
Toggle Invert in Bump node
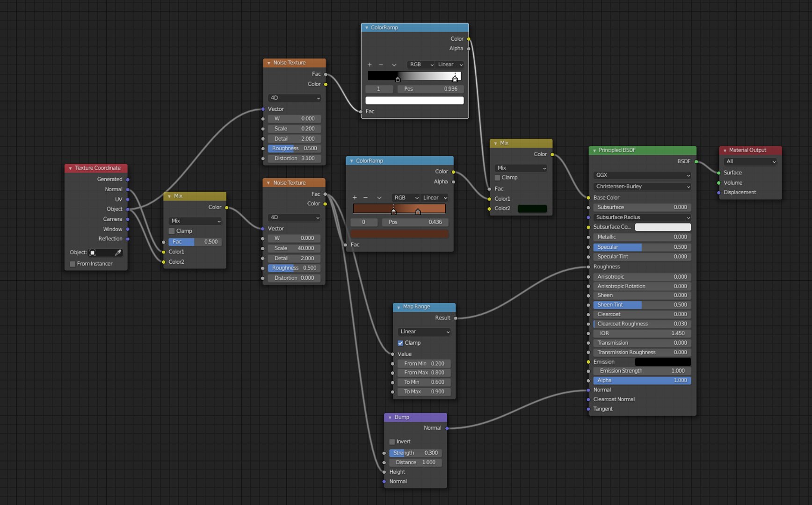coord(392,441)
